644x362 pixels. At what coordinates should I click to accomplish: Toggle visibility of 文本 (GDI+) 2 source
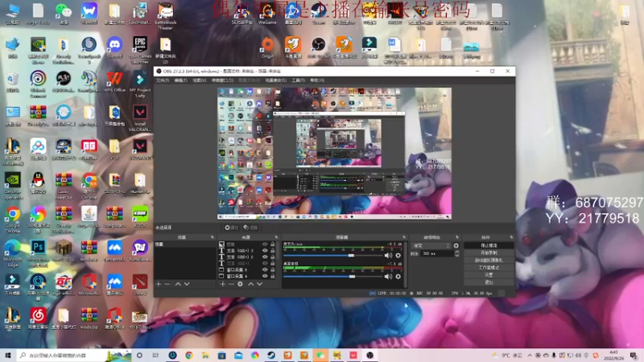[265, 257]
